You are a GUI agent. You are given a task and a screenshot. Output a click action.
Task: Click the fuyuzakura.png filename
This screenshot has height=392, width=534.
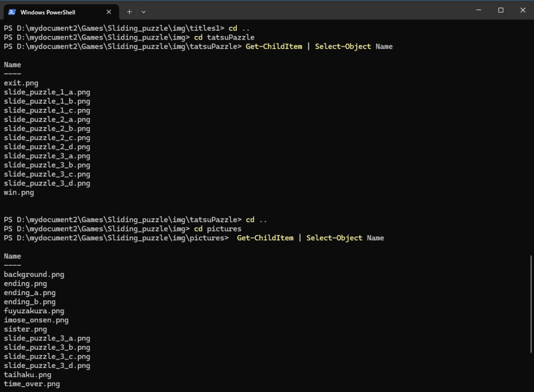point(34,311)
